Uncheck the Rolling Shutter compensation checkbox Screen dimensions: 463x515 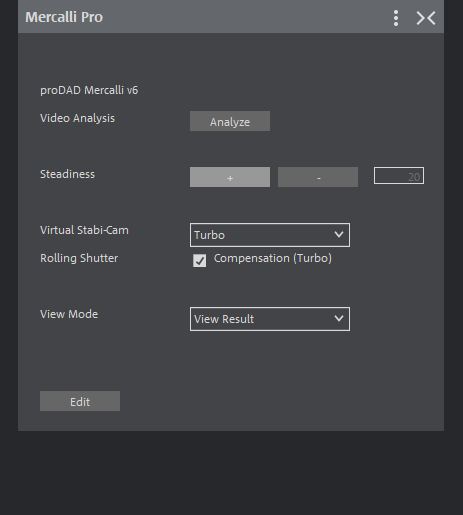[199, 260]
